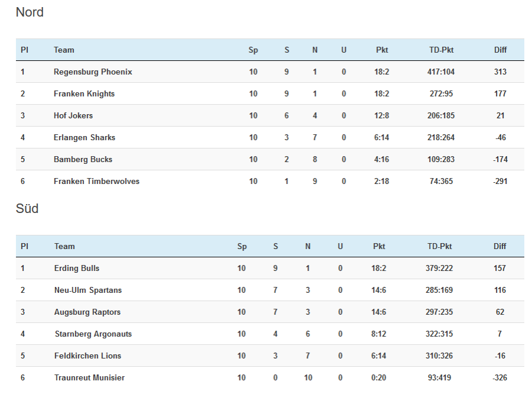Click the Team column header in Nord table
Image resolution: width=532 pixels, height=394 pixels.
tap(64, 50)
